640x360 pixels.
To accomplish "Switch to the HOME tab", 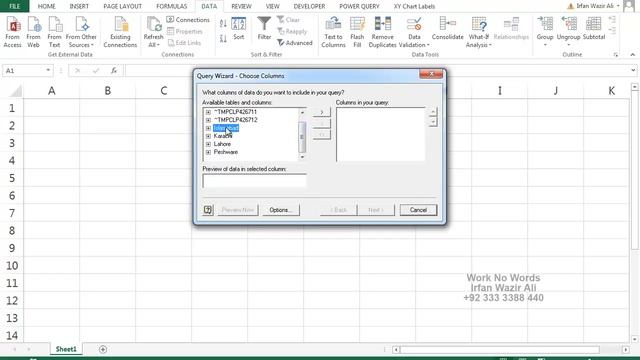I will (47, 6).
